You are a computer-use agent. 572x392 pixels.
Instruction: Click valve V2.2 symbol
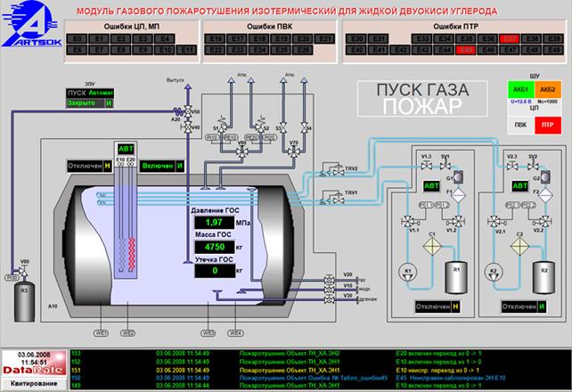tap(544, 221)
